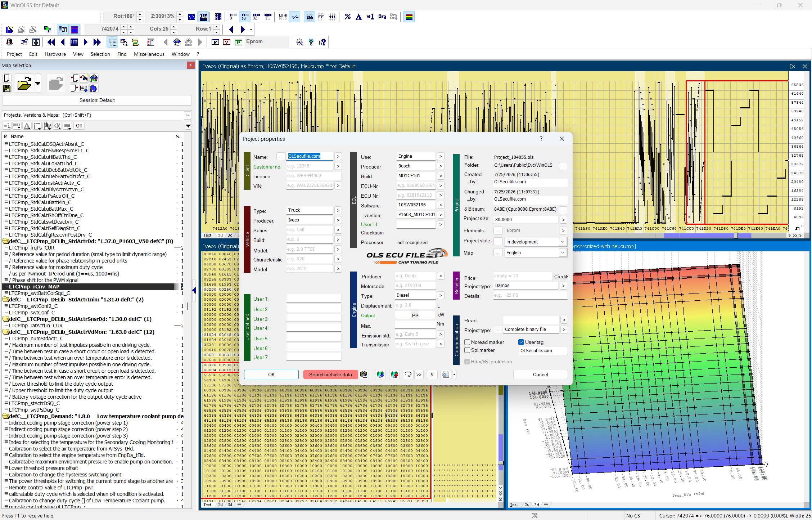Click the Search vehicle data button
The image size is (812, 520).
pos(330,375)
